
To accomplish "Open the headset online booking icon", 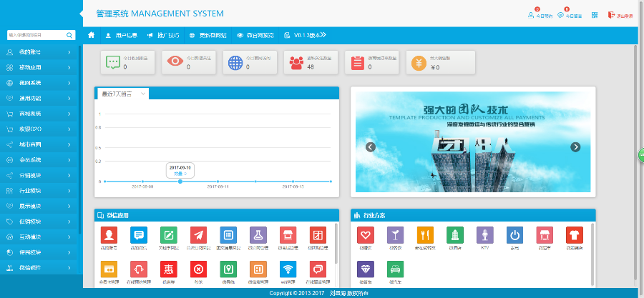I will tap(139, 269).
